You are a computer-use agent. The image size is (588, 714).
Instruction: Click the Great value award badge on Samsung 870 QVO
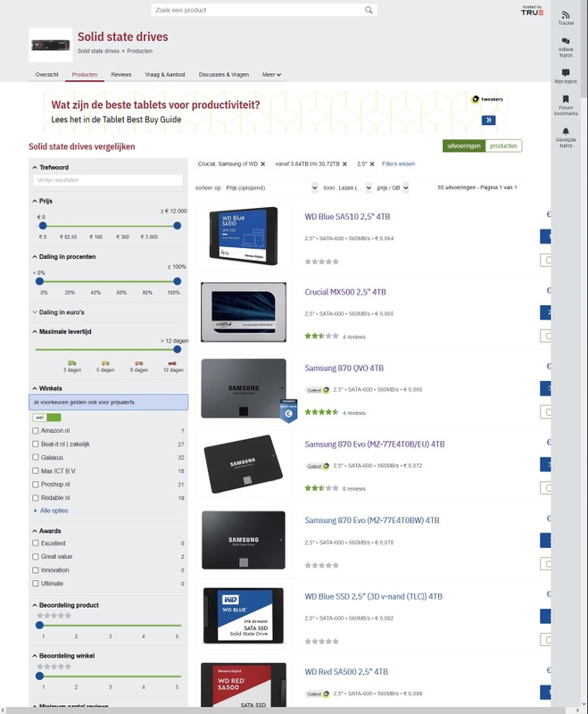(x=288, y=411)
